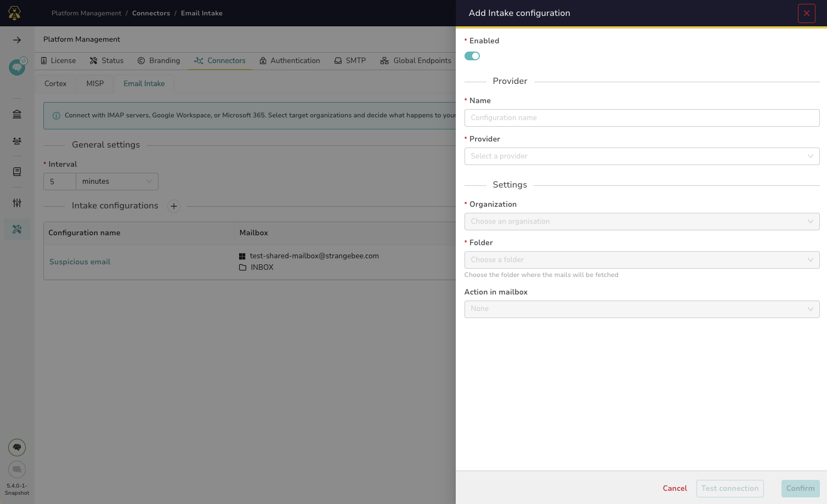Open the Action in mailbox dropdown

click(x=642, y=309)
